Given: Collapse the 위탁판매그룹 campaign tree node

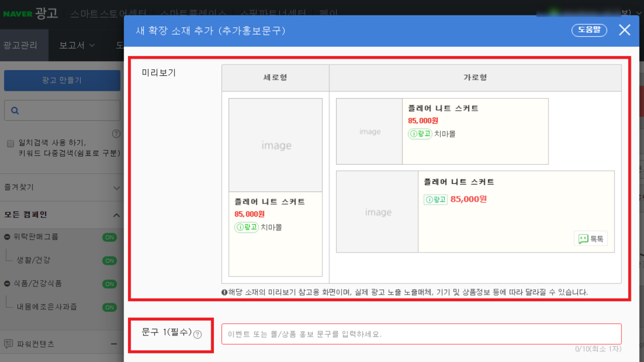Looking at the screenshot, I should (x=7, y=237).
